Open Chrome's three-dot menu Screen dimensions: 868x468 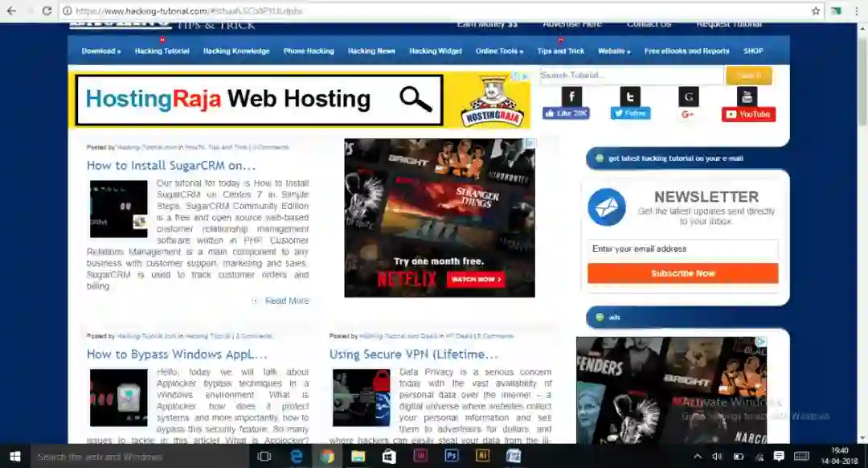[x=857, y=10]
